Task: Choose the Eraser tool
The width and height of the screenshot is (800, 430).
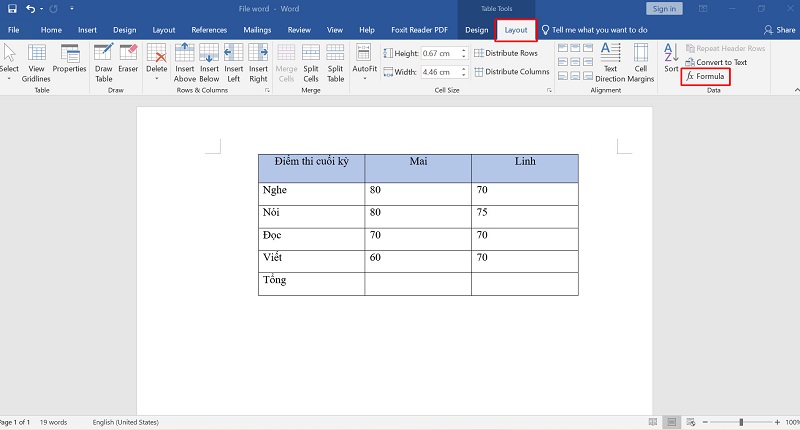Action: (128, 59)
